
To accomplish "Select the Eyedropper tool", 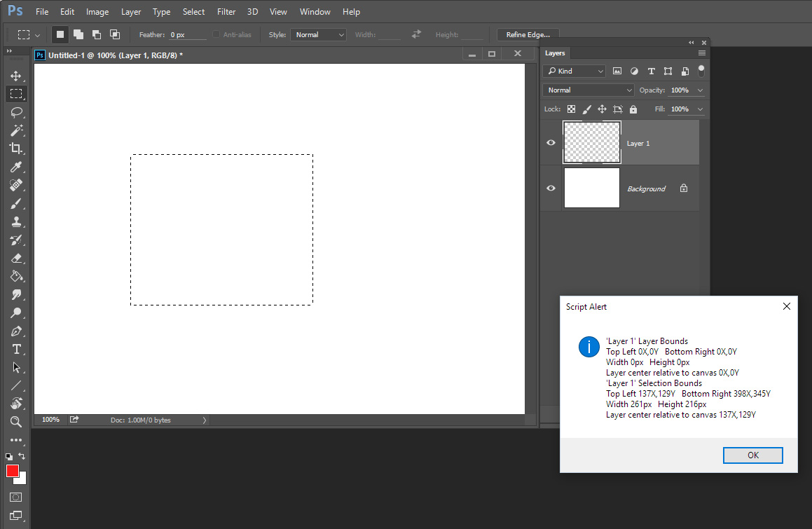I will click(16, 167).
